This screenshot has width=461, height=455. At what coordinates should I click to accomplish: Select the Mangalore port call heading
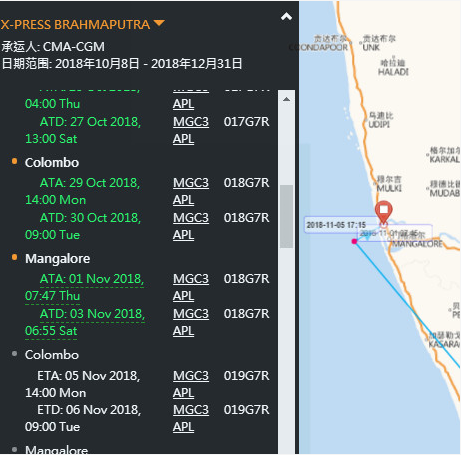pyautogui.click(x=58, y=259)
